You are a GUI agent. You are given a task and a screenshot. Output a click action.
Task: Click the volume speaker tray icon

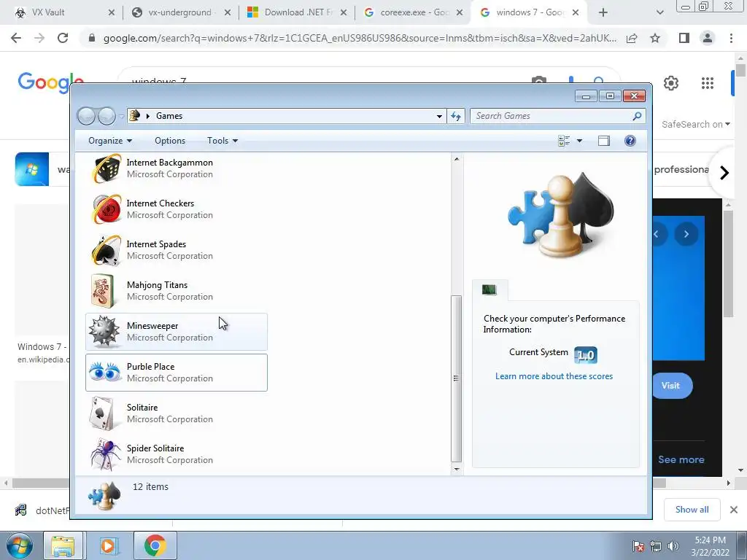pyautogui.click(x=673, y=546)
